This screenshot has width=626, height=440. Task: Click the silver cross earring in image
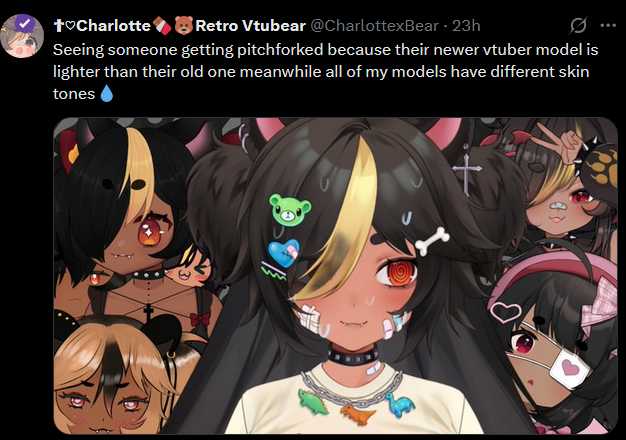(467, 171)
